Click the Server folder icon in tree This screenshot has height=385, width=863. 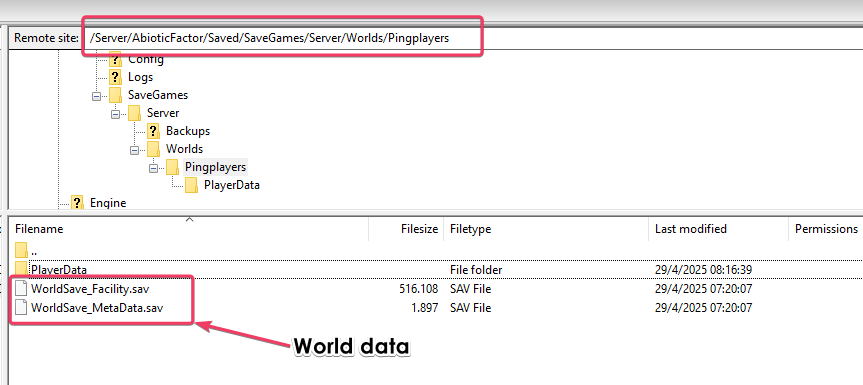[x=134, y=113]
